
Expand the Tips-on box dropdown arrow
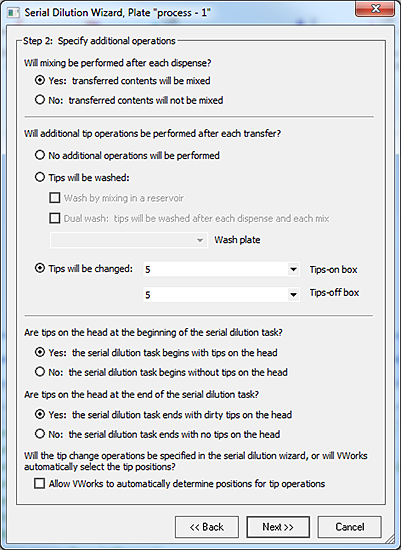tap(293, 269)
